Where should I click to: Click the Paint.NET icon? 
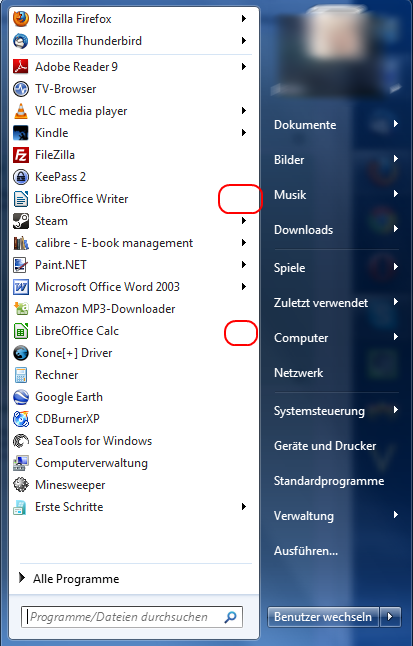pyautogui.click(x=21, y=265)
